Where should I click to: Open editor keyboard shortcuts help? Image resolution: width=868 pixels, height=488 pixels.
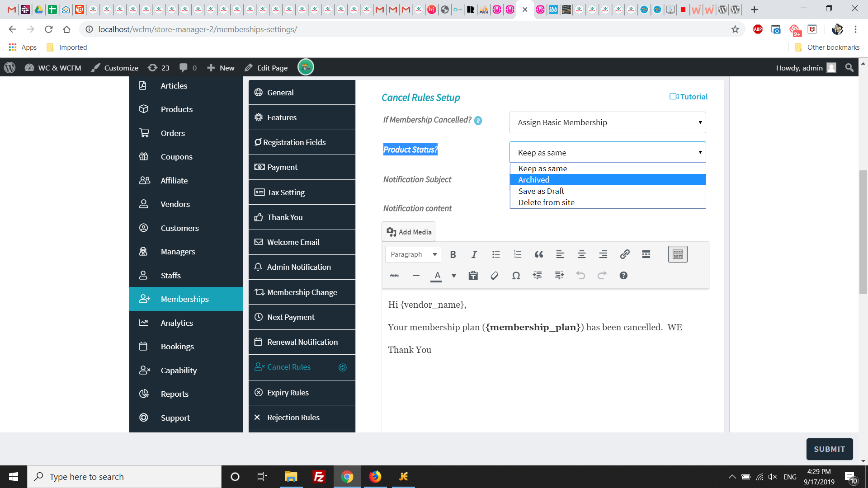623,276
